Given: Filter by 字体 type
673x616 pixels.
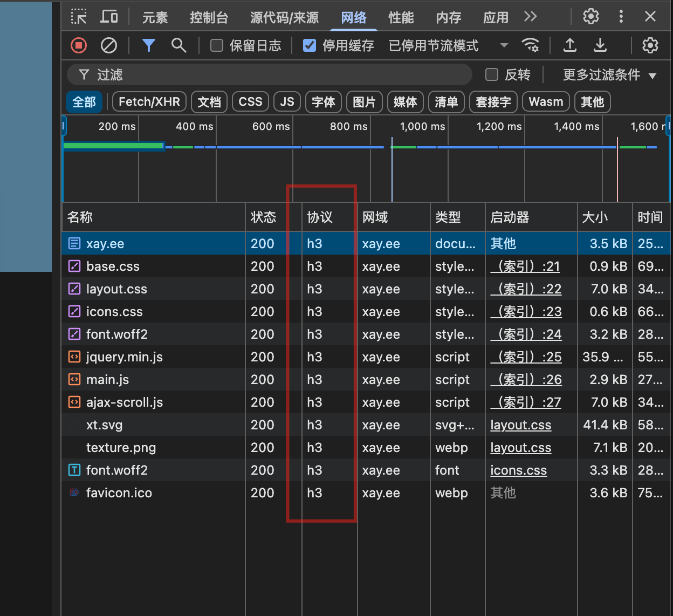Looking at the screenshot, I should pos(324,102).
